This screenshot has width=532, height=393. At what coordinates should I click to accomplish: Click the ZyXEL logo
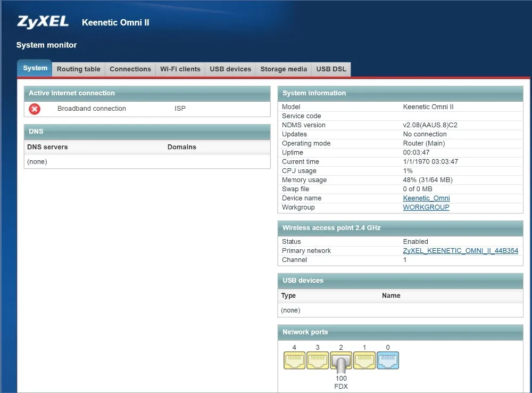pyautogui.click(x=43, y=22)
